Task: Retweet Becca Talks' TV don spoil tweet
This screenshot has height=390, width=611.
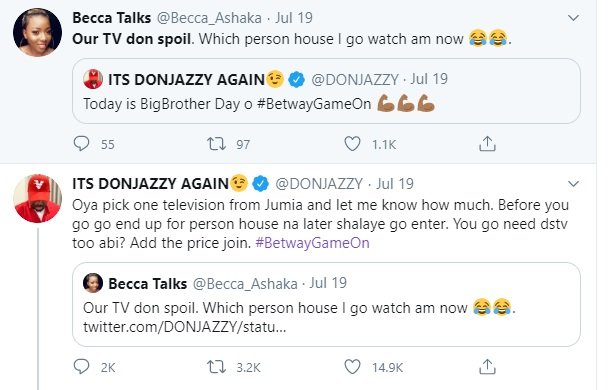Action: pos(216,144)
